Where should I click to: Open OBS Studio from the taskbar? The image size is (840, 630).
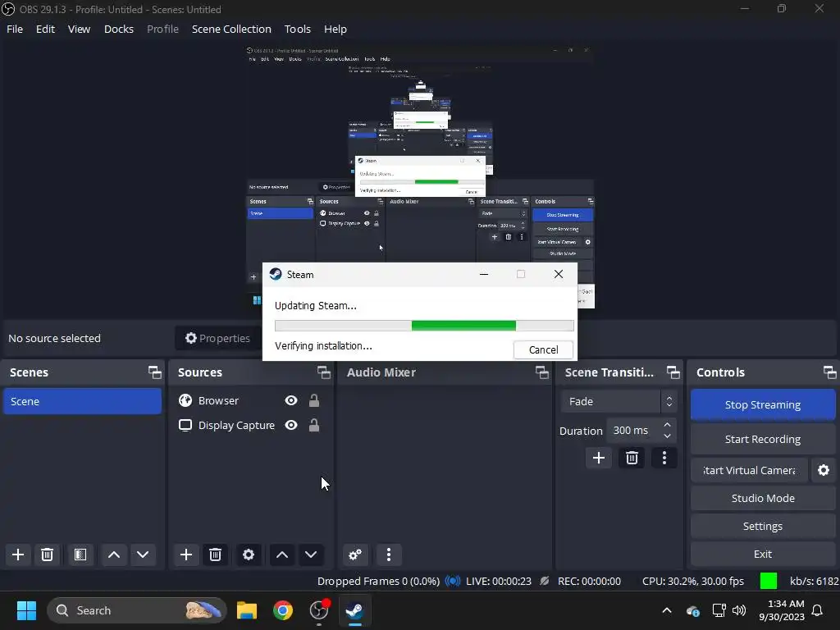coord(319,610)
